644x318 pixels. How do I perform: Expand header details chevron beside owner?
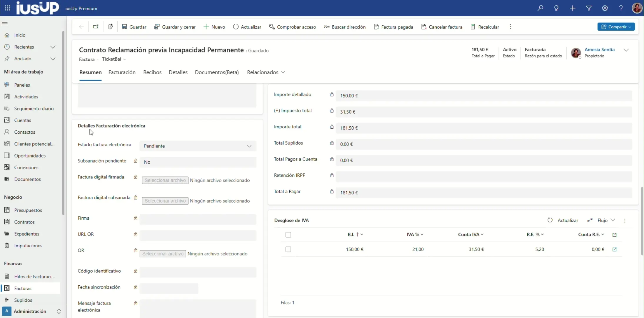[626, 50]
